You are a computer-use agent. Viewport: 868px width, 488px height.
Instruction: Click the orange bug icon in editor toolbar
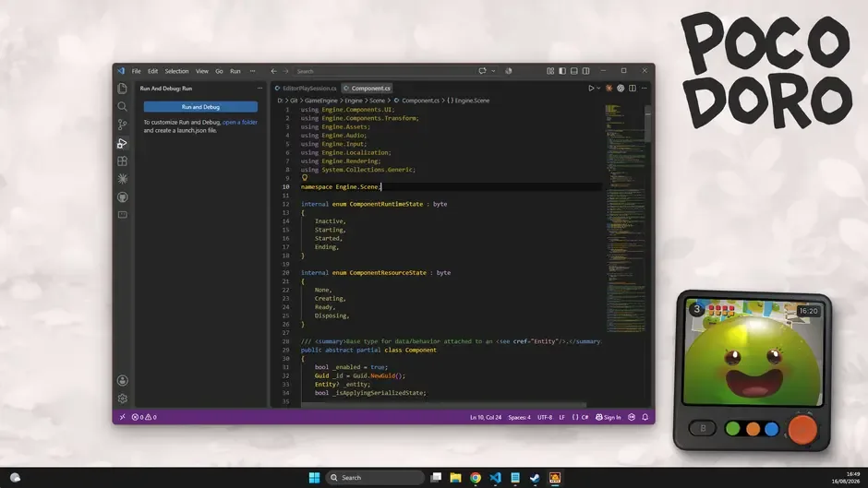click(609, 88)
